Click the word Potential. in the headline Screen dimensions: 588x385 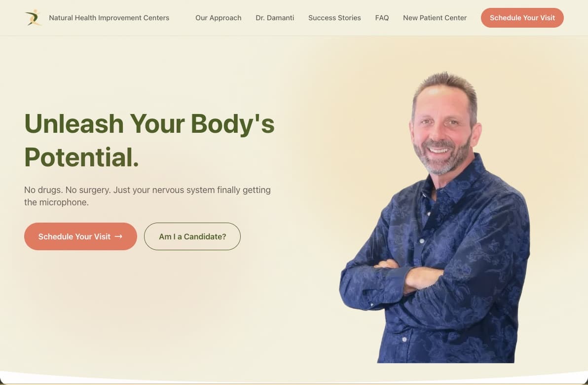point(82,157)
